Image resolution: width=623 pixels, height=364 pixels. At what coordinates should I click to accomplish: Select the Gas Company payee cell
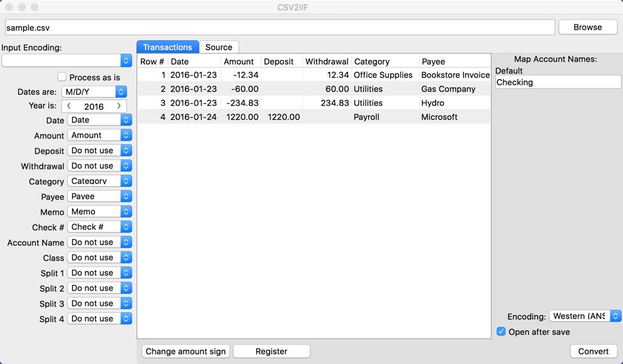[455, 89]
